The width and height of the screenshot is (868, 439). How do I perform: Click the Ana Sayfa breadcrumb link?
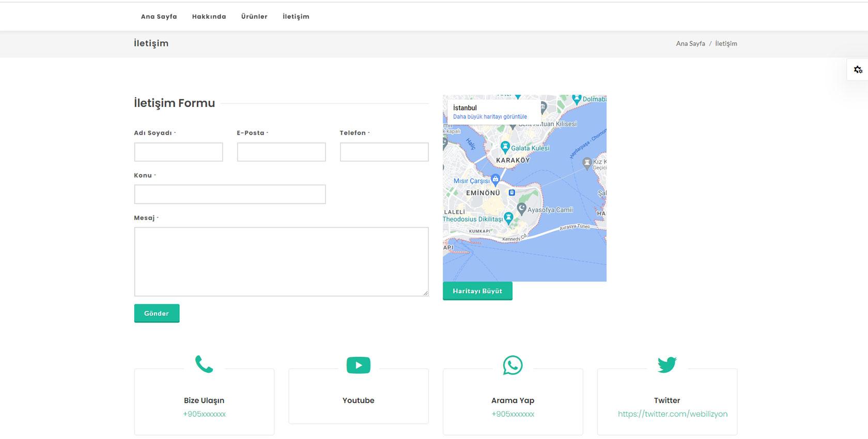tap(690, 43)
